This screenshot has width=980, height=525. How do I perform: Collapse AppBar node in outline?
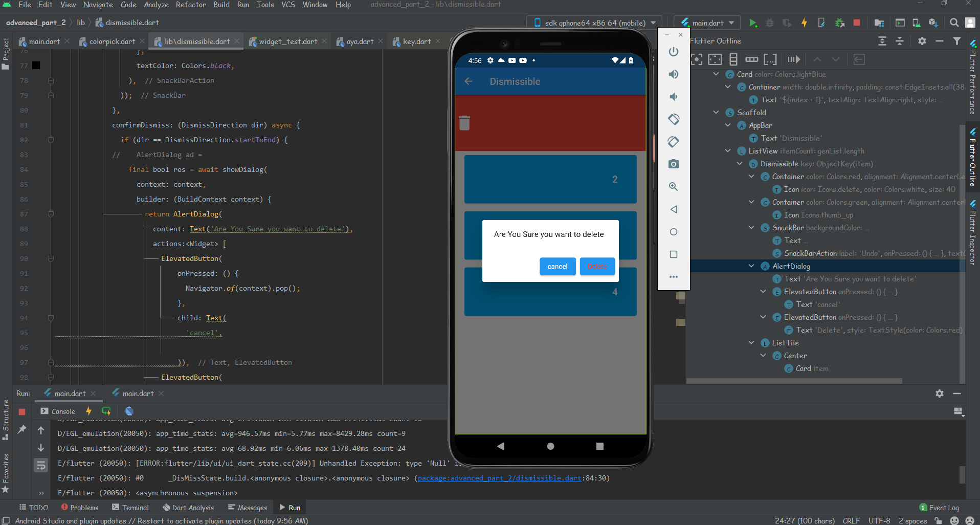pos(728,125)
